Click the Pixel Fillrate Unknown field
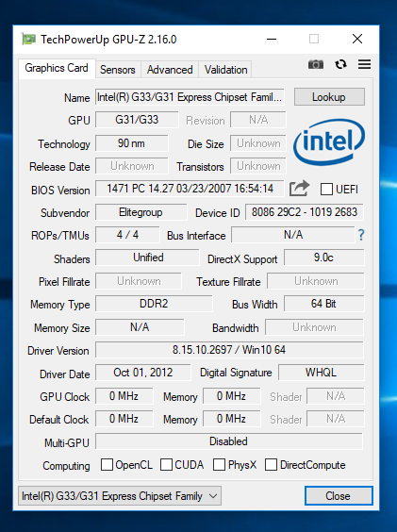397x532 pixels. point(139,281)
